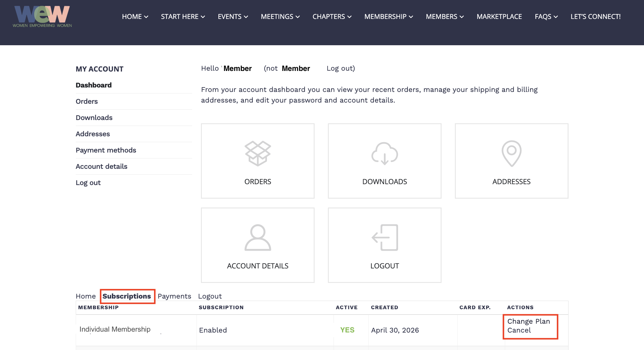Open the START HERE nav item
644x350 pixels.
click(x=180, y=17)
